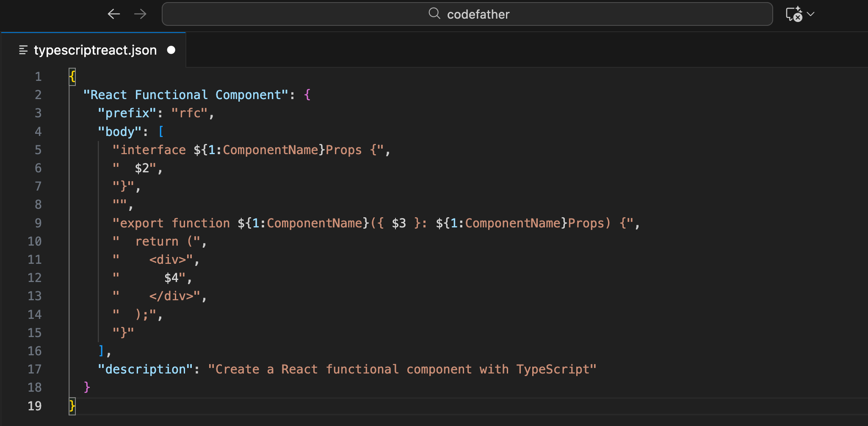This screenshot has width=868, height=426.
Task: Click the yellow opening brace on line 1
Action: 72,77
